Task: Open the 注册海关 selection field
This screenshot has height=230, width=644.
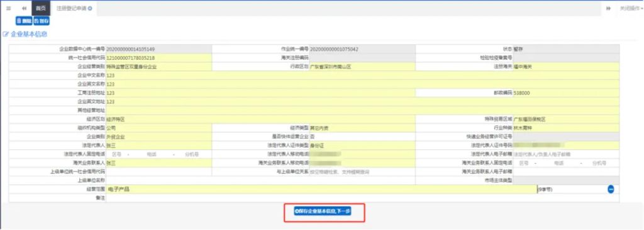Action: pyautogui.click(x=565, y=66)
